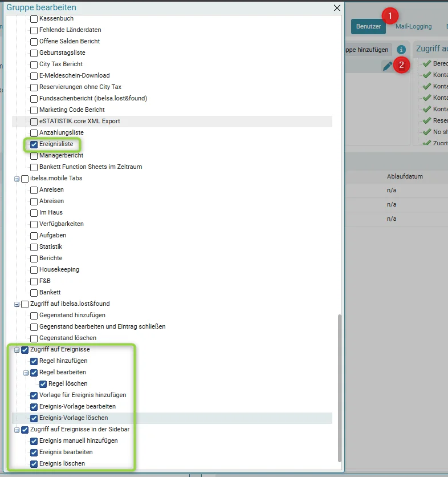Disable Regel löschen permission
The width and height of the screenshot is (448, 477).
point(43,384)
